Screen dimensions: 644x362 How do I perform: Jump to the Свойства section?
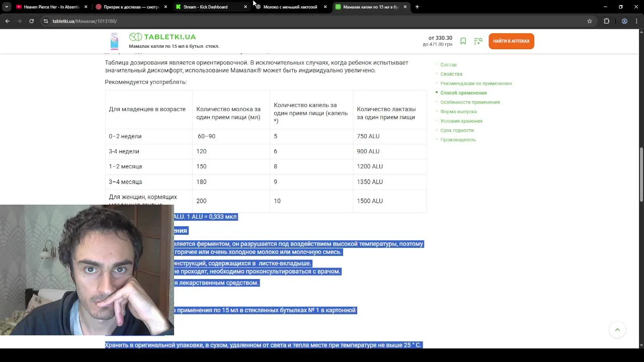(451, 74)
